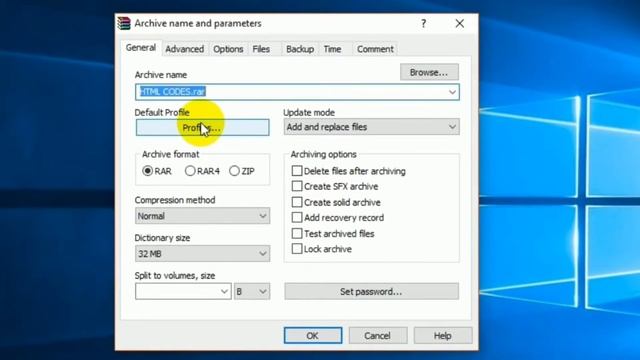Click the Profiles... button

(202, 127)
